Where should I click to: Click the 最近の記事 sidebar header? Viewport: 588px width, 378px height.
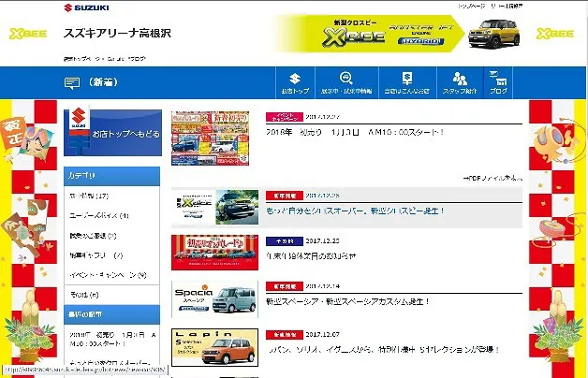coord(111,314)
